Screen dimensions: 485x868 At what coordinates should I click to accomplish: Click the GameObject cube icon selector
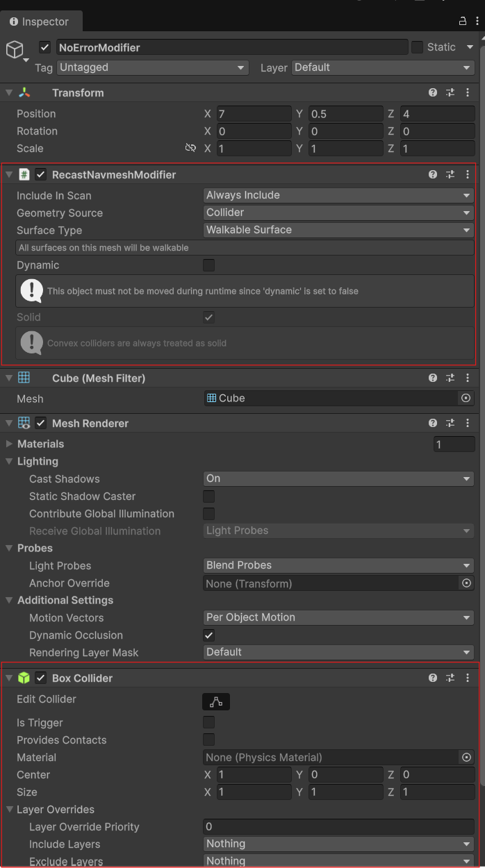pos(15,50)
